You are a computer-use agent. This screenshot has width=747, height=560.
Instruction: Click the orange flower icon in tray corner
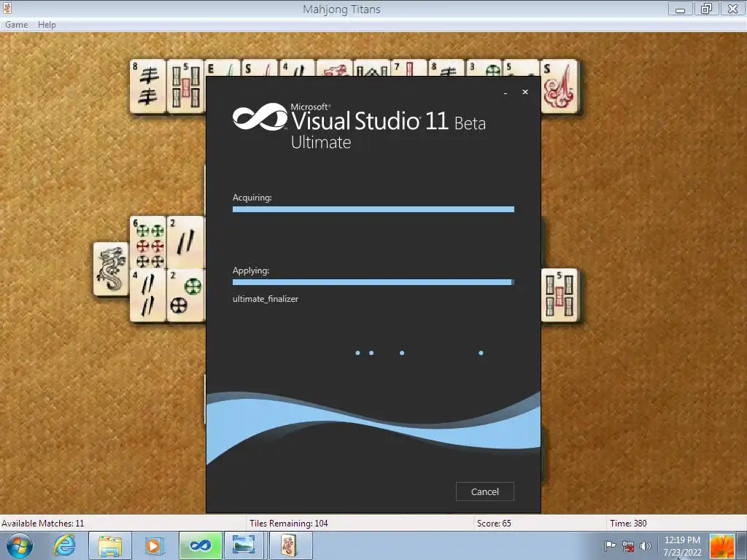(x=721, y=546)
